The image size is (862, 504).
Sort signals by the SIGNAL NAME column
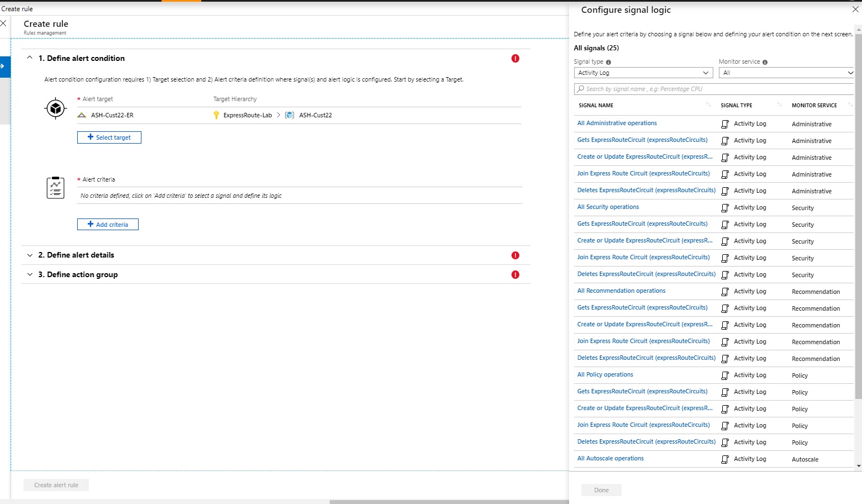point(708,105)
